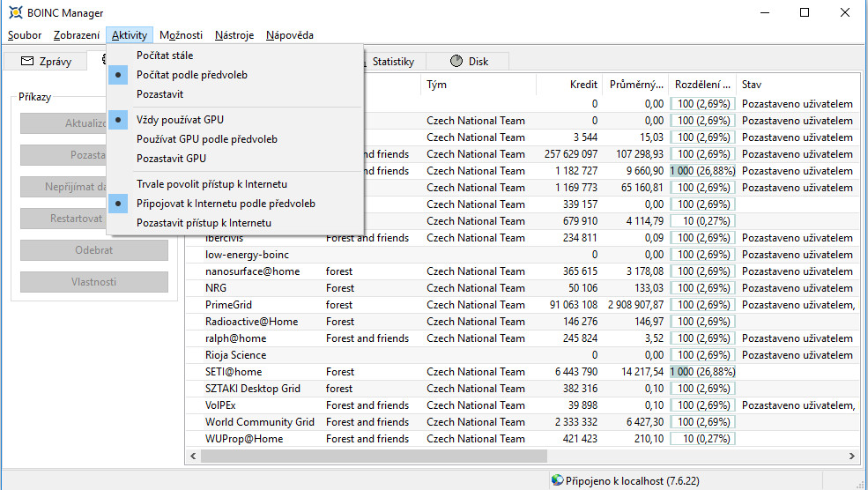Sort by the Tým column header
The height and width of the screenshot is (490, 868).
tap(479, 84)
